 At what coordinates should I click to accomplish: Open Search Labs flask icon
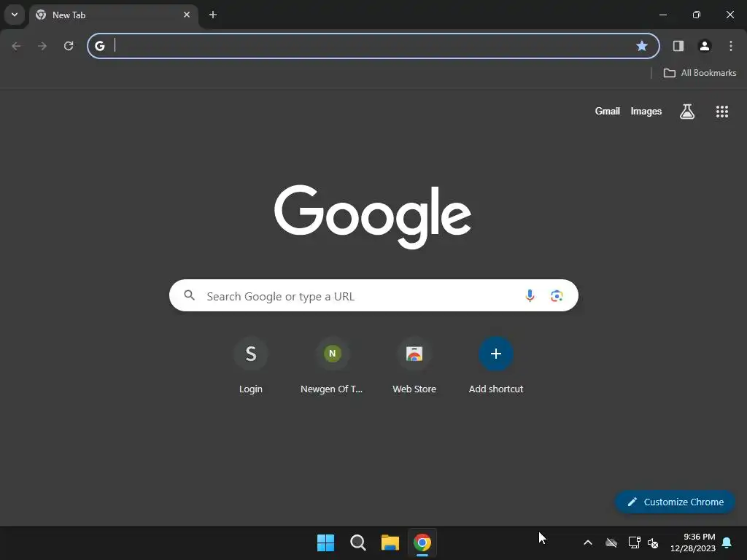pos(687,112)
